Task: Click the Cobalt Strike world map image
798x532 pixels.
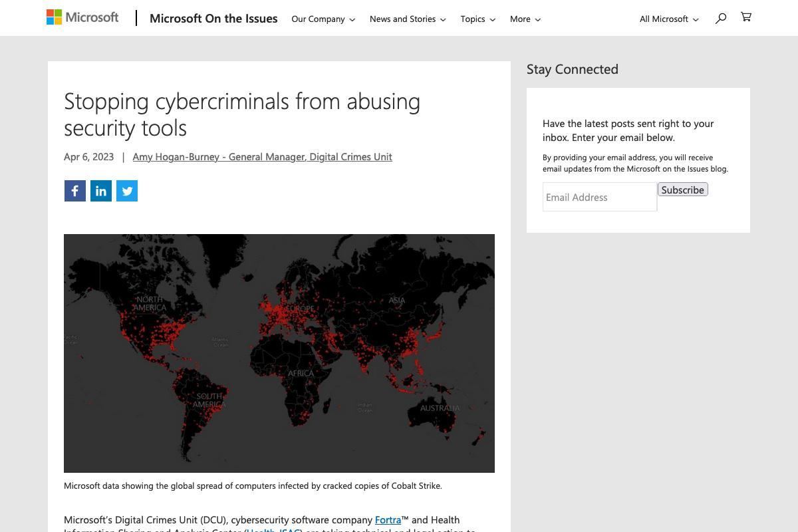Action: click(279, 353)
